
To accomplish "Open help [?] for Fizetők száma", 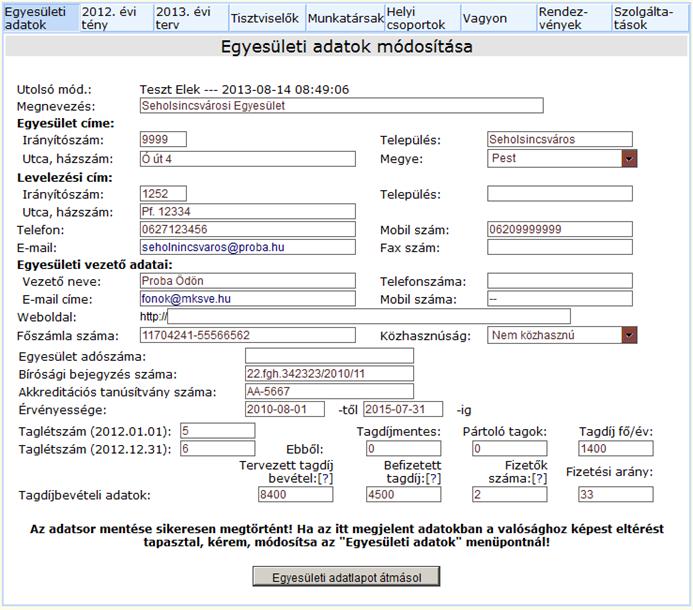I will click(539, 478).
